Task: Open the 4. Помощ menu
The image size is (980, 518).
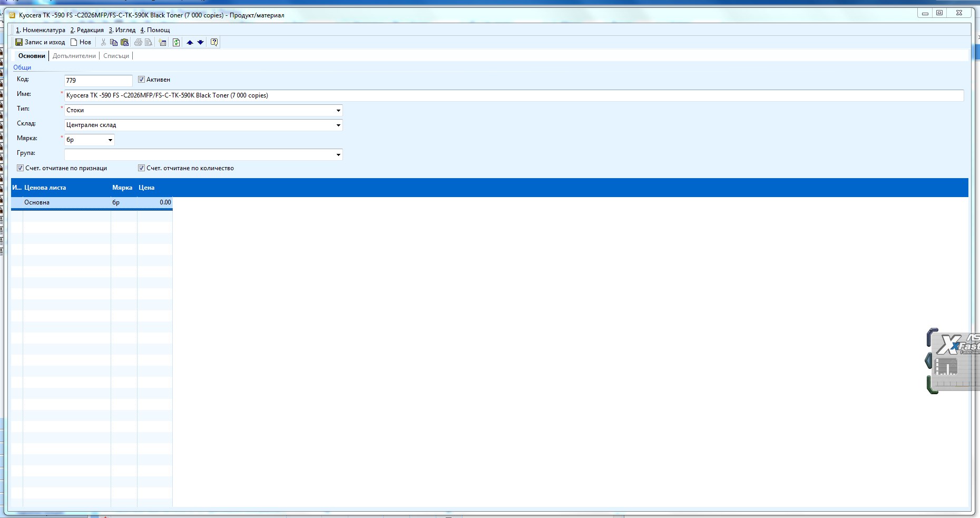Action: 155,30
